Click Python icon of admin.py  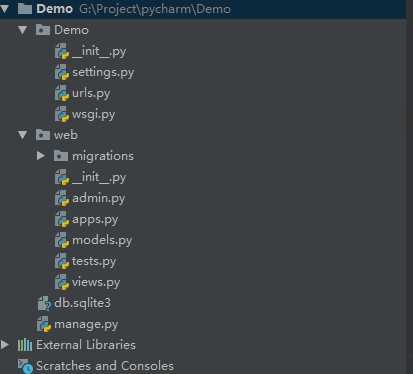(62, 198)
